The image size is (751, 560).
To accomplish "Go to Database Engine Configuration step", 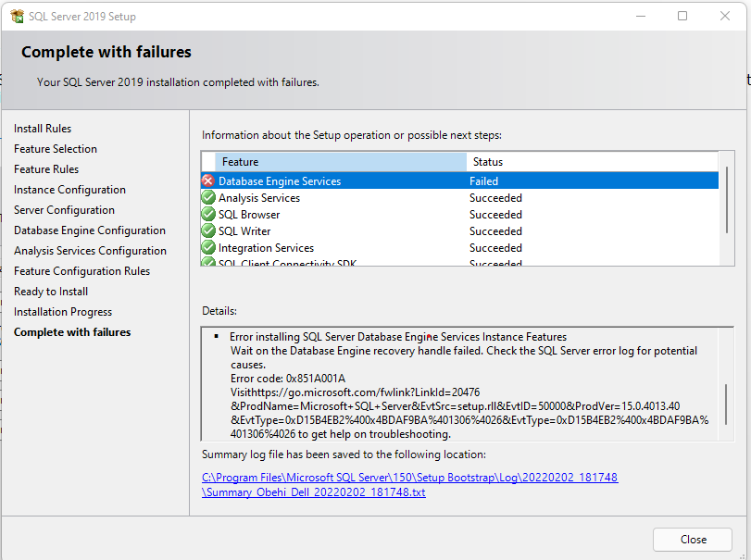I will coord(90,230).
